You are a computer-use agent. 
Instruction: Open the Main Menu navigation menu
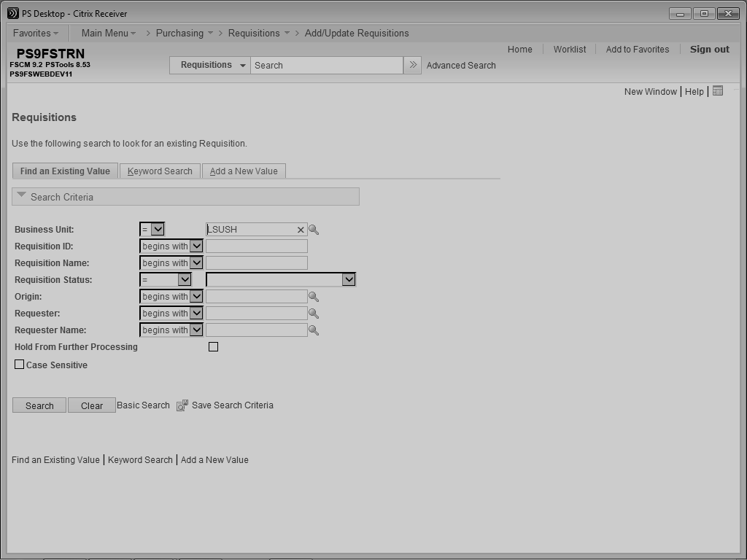point(108,33)
